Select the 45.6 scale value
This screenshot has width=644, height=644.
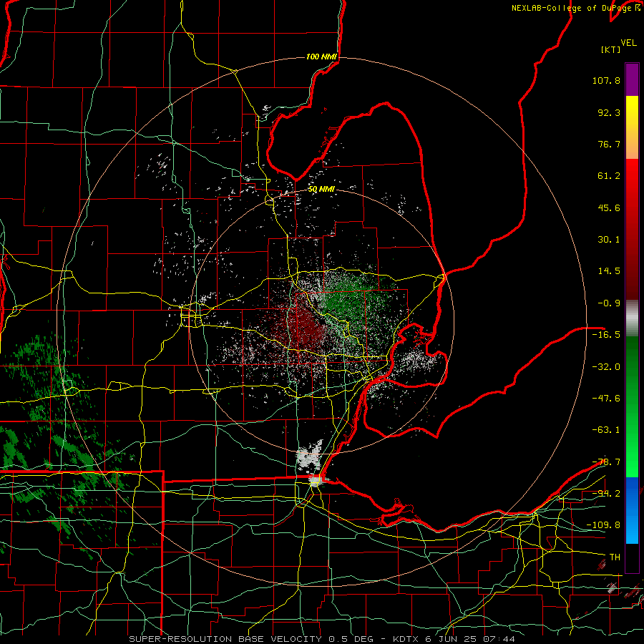click(609, 208)
